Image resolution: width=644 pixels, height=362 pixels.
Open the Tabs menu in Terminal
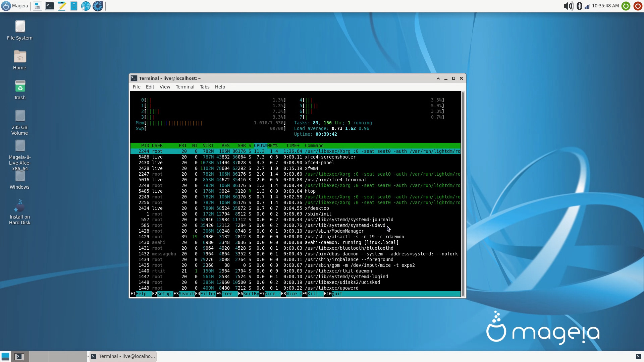click(x=205, y=86)
